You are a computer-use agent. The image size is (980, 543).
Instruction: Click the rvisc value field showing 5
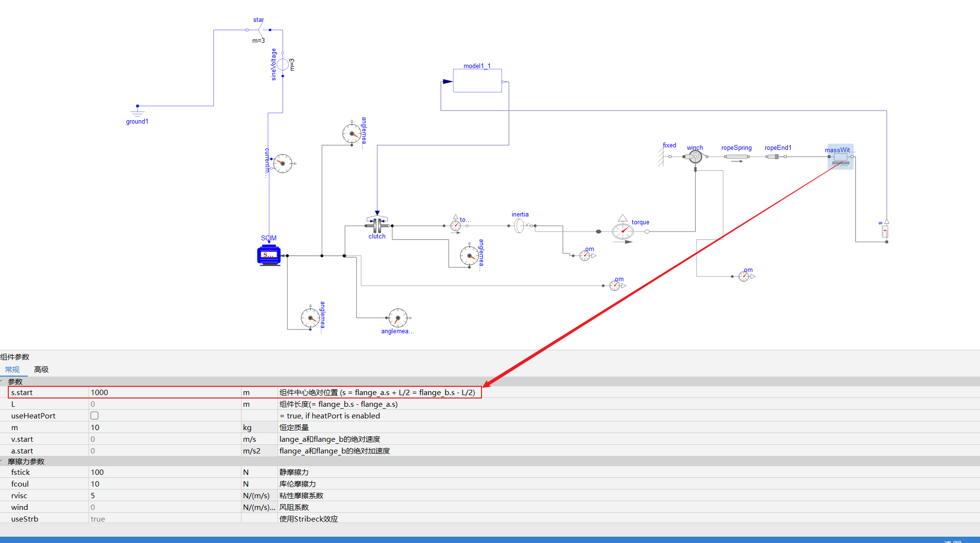[x=165, y=495]
